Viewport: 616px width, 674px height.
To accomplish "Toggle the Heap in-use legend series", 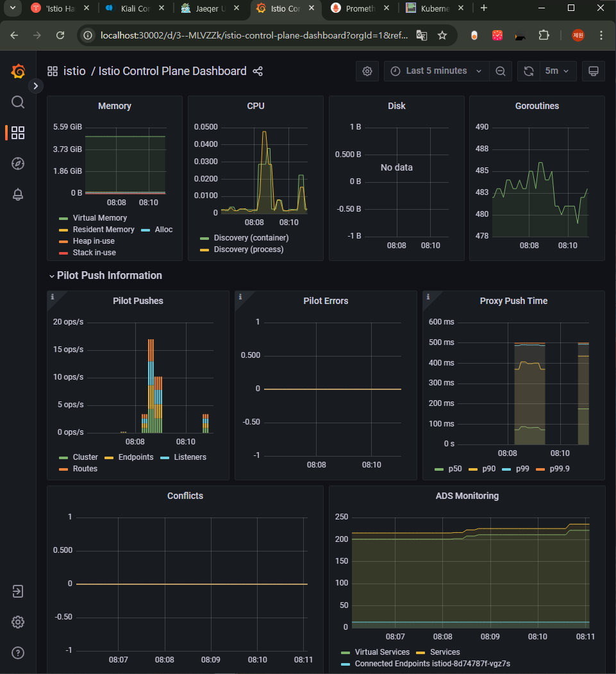I will pos(94,241).
